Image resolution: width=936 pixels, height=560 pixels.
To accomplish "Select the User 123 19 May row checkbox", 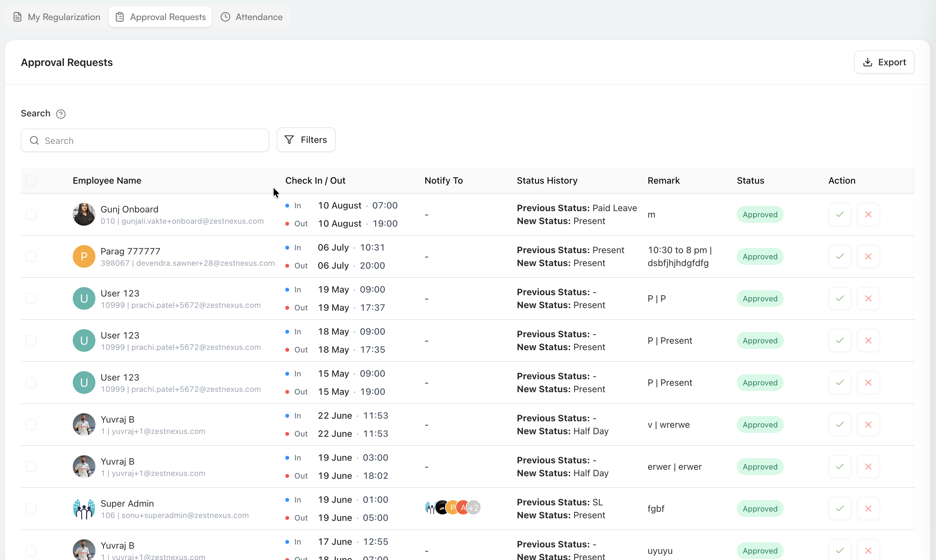I will 31,298.
